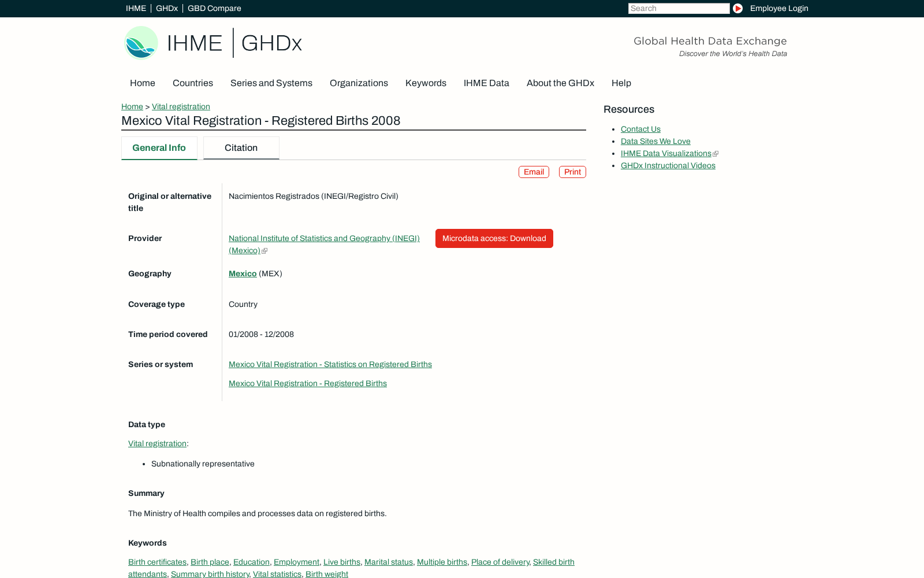Open the Series and Systems menu

(271, 83)
